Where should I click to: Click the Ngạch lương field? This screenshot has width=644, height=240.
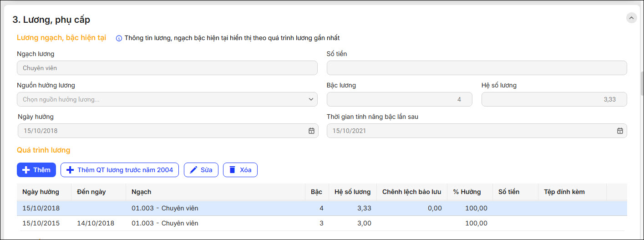tap(167, 68)
